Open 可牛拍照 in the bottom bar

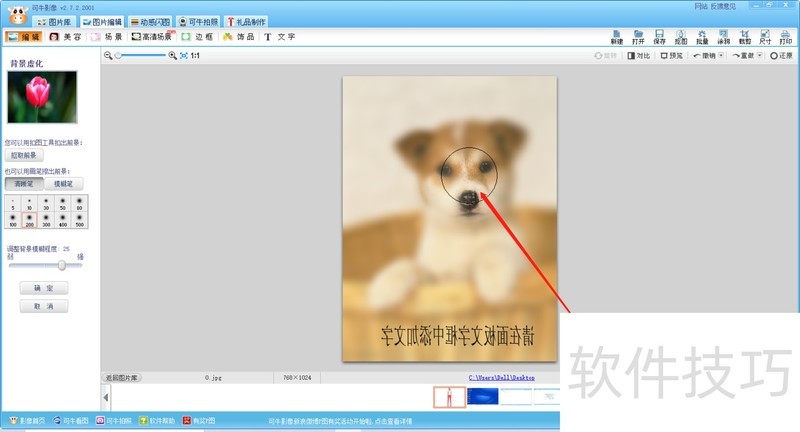coord(114,421)
